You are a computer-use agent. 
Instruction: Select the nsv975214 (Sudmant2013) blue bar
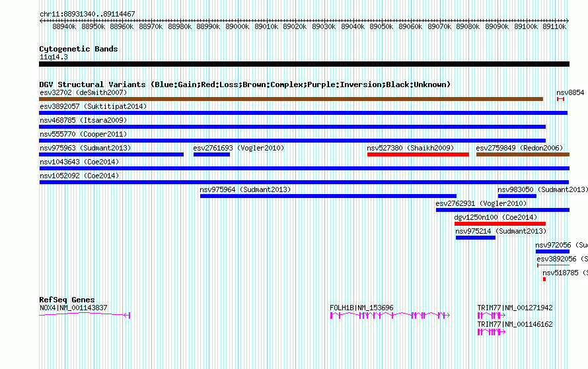[x=476, y=238]
